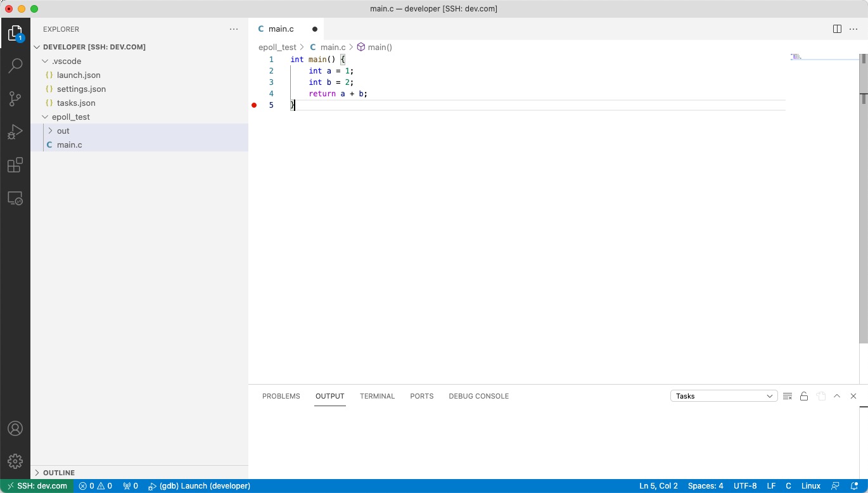Screen dimensions: 868x493
Task: Toggle output auto-scroll lock icon
Action: click(x=804, y=396)
